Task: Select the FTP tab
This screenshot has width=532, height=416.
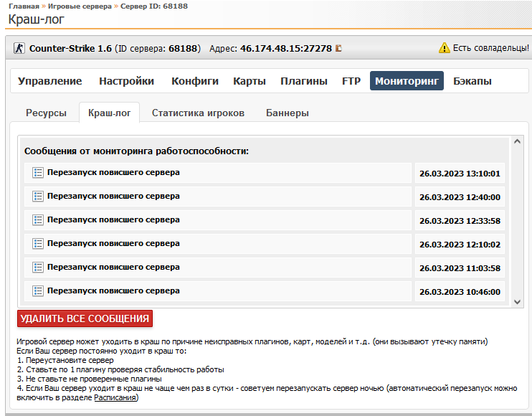Action: click(x=351, y=81)
